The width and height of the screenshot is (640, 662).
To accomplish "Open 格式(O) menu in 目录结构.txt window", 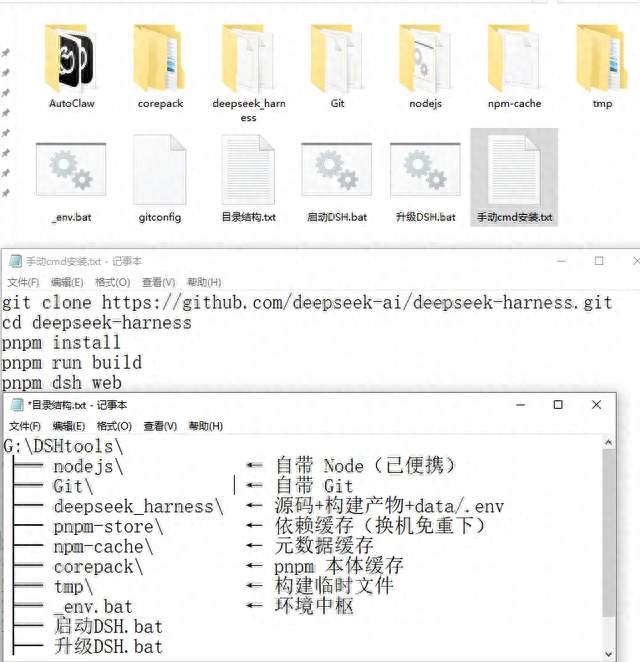I will [x=114, y=426].
